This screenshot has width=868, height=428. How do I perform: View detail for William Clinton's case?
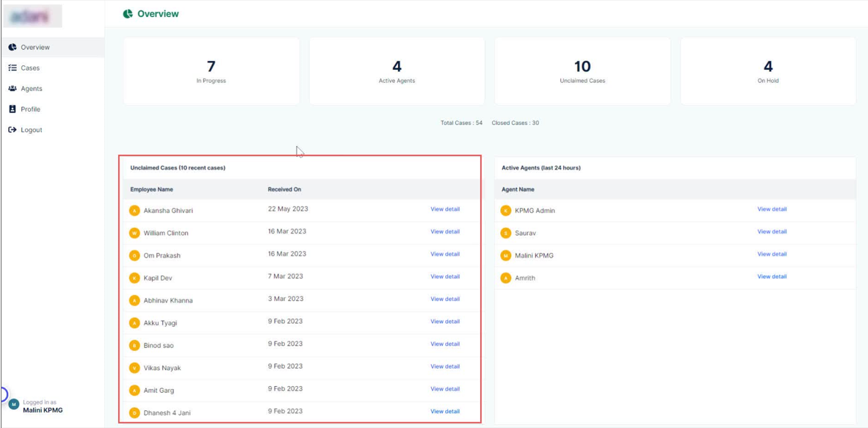445,231
